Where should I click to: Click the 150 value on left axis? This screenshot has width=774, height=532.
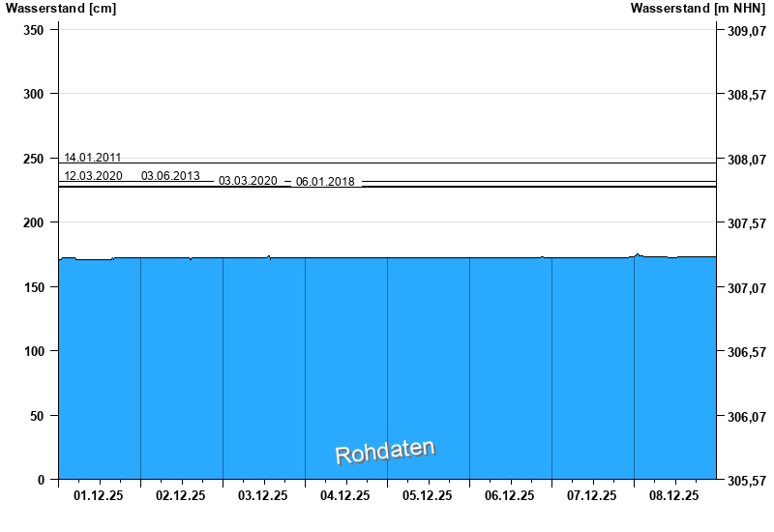(x=34, y=287)
